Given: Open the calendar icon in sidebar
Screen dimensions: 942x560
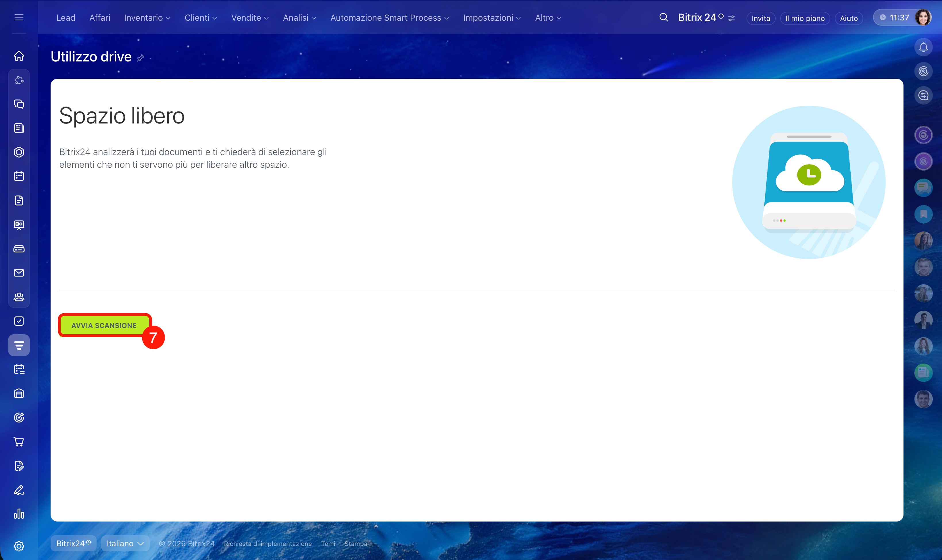Looking at the screenshot, I should pos(19,176).
